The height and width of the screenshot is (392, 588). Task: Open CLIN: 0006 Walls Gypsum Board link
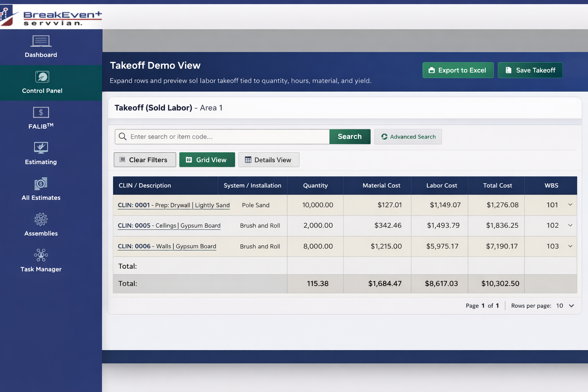pyautogui.click(x=167, y=246)
